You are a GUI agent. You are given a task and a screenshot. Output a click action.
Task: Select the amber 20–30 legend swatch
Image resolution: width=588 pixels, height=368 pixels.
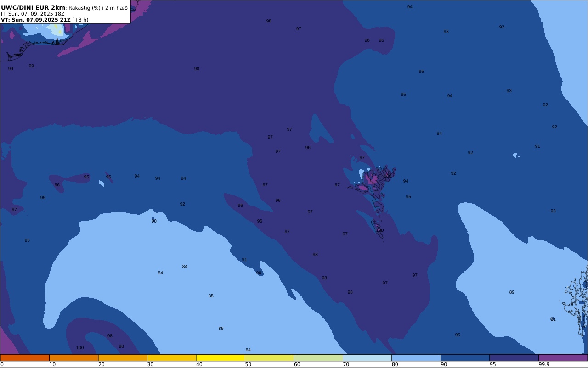coord(123,357)
